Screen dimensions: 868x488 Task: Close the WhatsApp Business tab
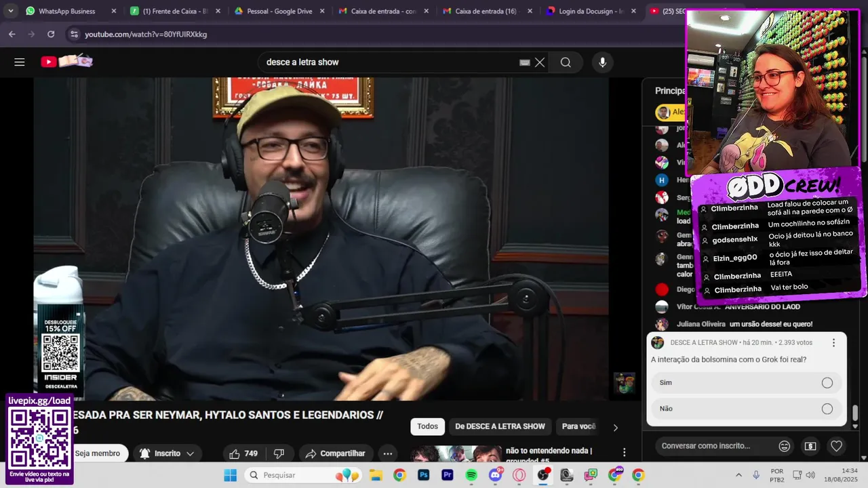[x=113, y=11]
